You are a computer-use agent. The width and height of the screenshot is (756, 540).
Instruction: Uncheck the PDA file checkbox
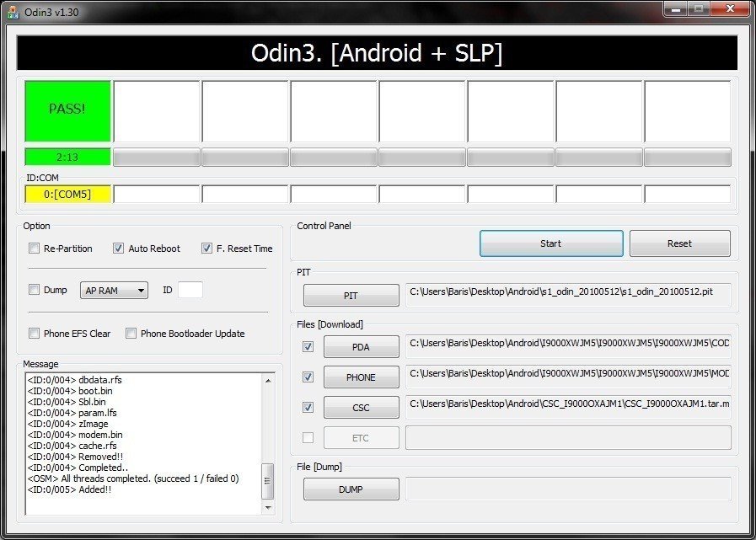click(x=308, y=346)
